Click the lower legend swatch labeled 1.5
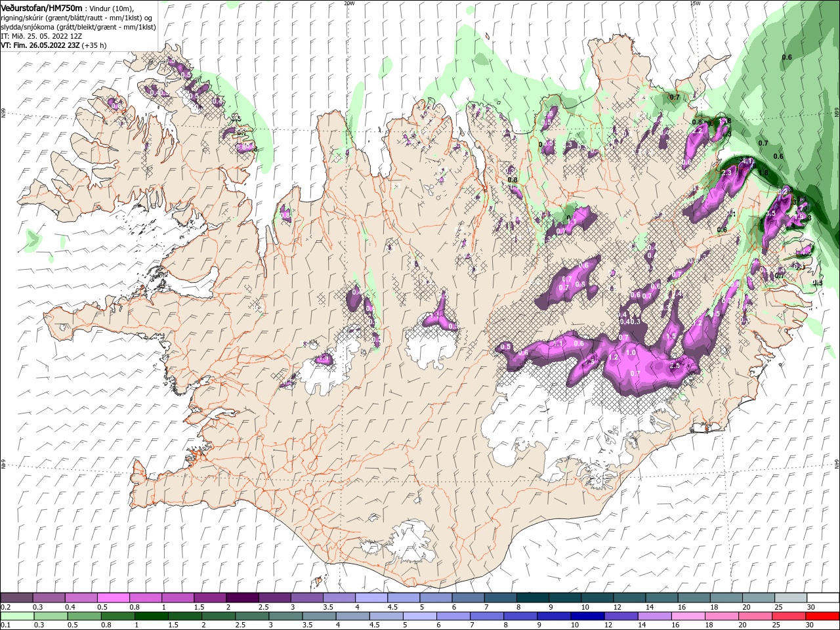This screenshot has height=630, width=840. click(x=184, y=616)
